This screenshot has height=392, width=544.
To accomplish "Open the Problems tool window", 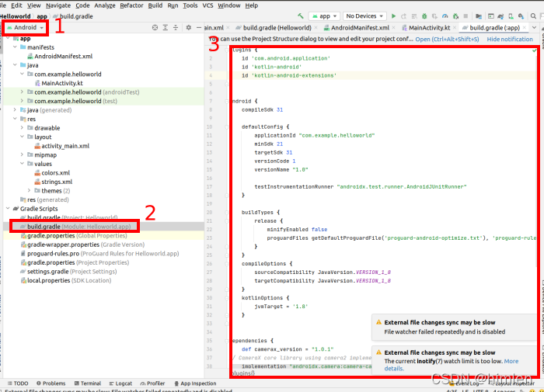I will coord(51,383).
